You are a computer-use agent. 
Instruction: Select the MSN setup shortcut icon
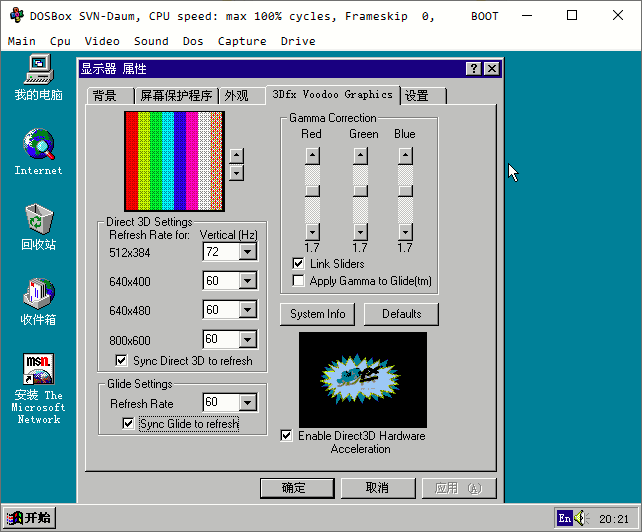click(38, 388)
